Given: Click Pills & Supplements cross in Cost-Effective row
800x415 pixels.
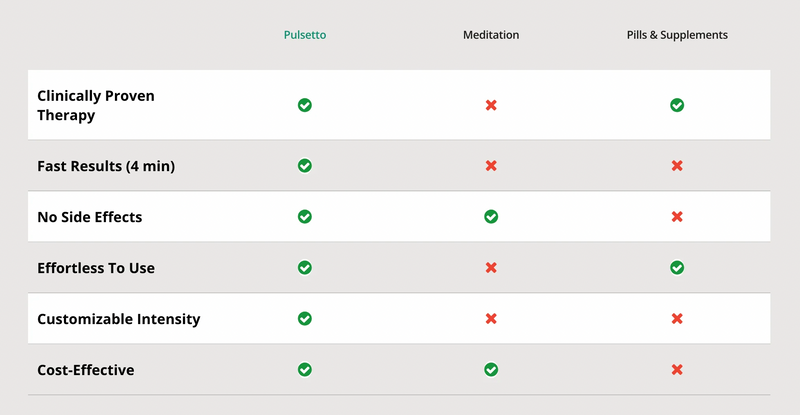Looking at the screenshot, I should point(677,370).
